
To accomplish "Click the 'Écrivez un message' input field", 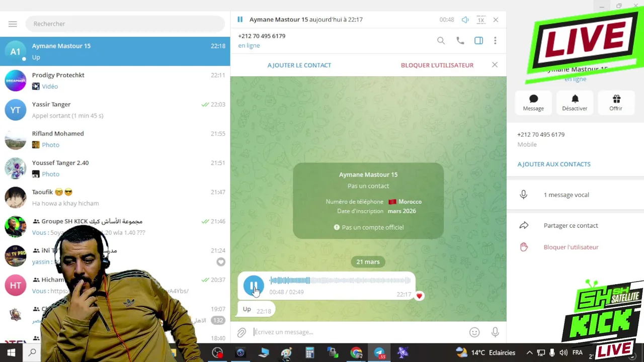I will click(358, 332).
